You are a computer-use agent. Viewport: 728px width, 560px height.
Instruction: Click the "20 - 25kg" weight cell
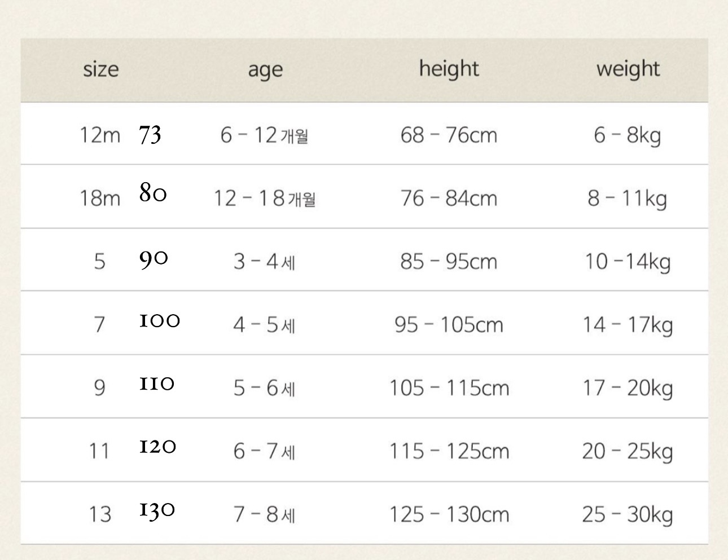click(627, 451)
